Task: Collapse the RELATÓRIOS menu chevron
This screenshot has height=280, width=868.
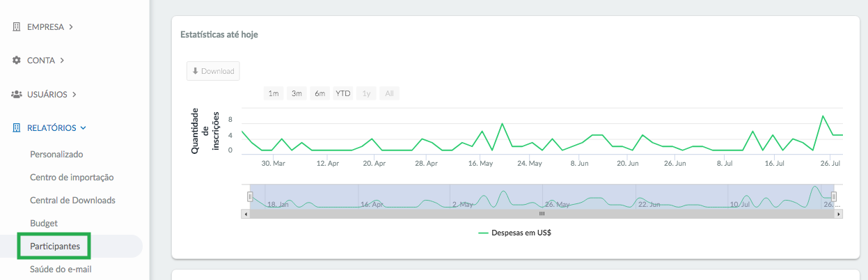Action: tap(83, 128)
